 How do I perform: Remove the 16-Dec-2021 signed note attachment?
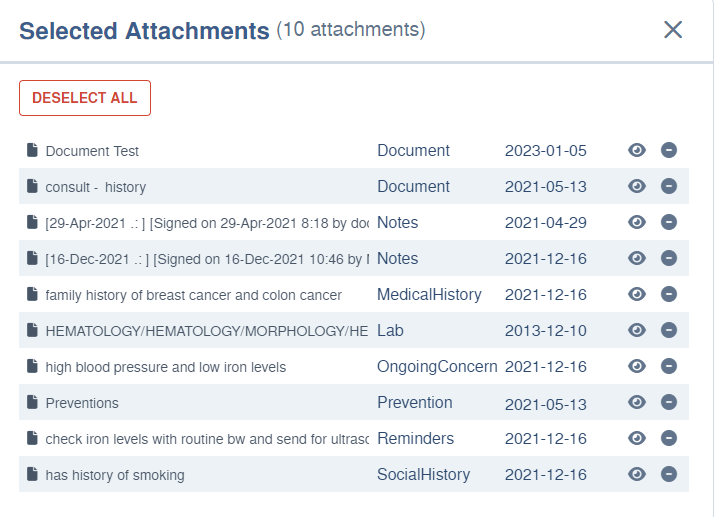669,258
